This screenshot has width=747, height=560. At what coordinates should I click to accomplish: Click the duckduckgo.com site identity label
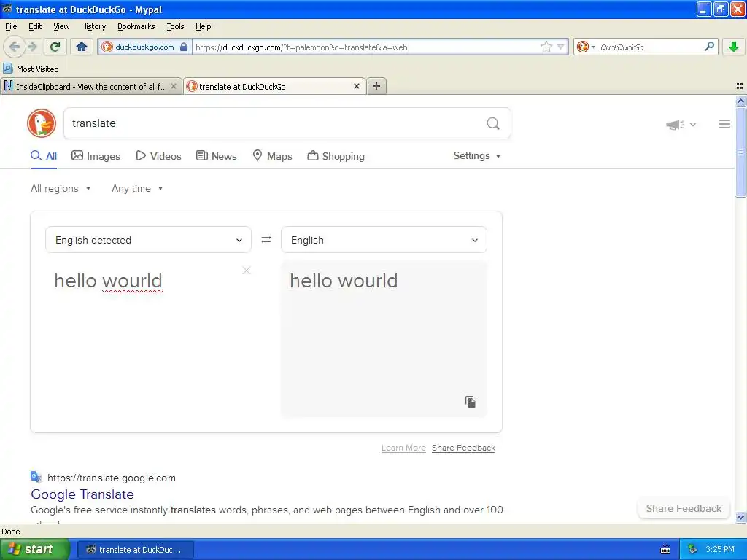point(144,47)
